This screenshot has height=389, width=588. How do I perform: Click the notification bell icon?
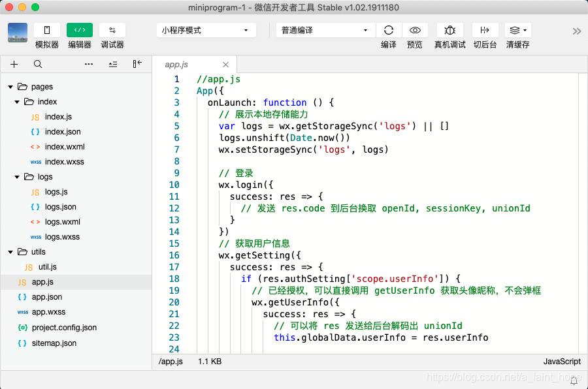(574, 381)
